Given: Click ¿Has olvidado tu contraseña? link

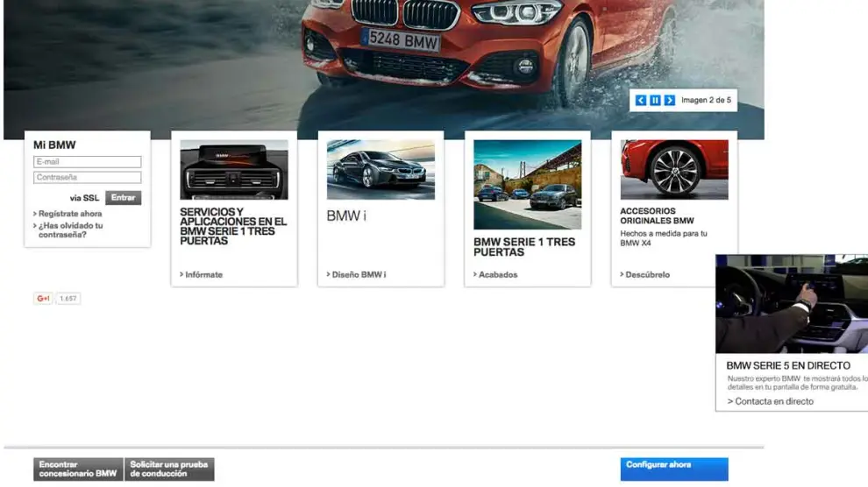Looking at the screenshot, I should click(x=70, y=230).
